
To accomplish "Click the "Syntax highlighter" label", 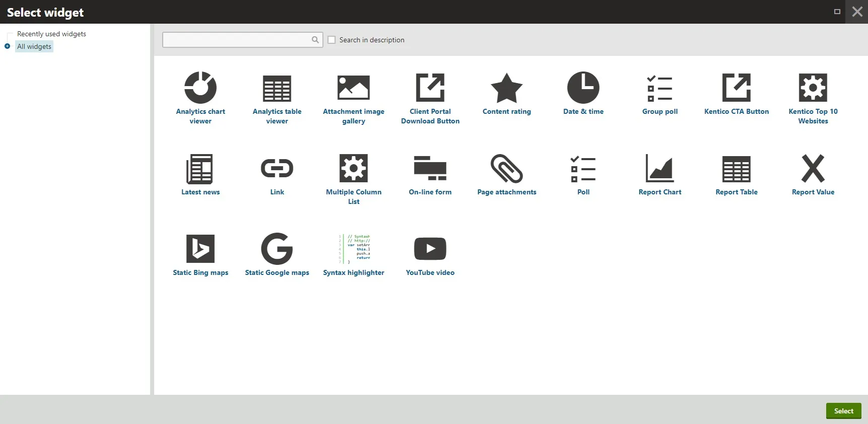I will click(x=354, y=272).
